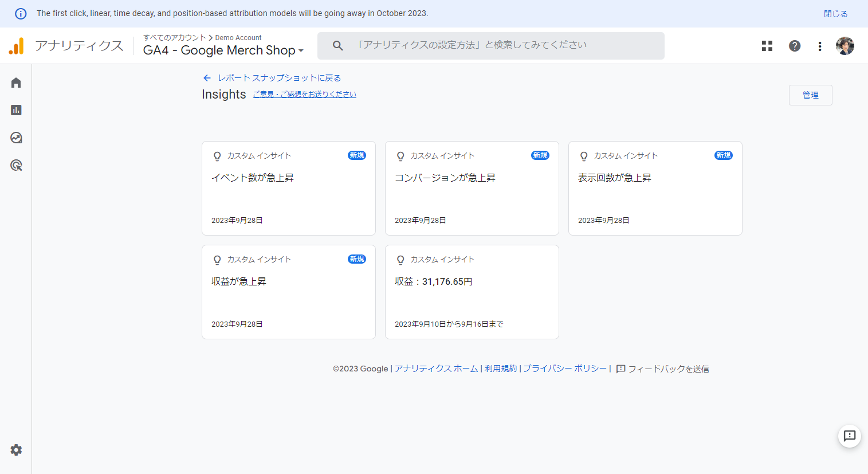This screenshot has height=474, width=868.
Task: Click the search box for Analytics
Action: pos(490,45)
